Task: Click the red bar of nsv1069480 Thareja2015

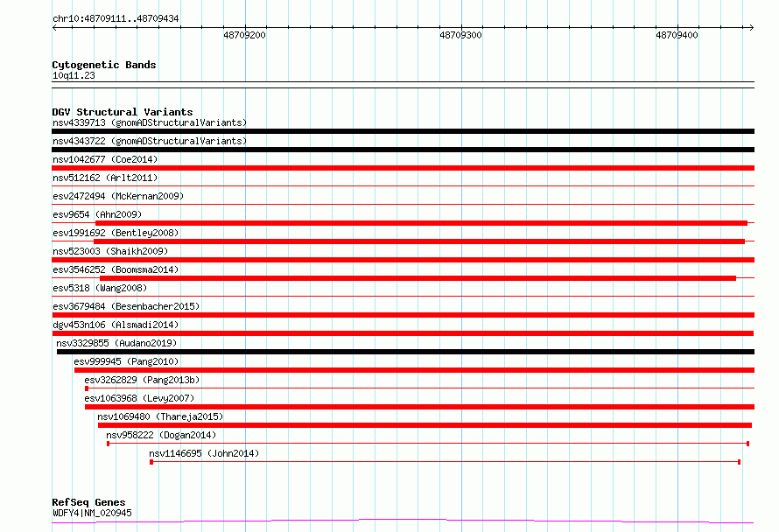Action: point(425,425)
